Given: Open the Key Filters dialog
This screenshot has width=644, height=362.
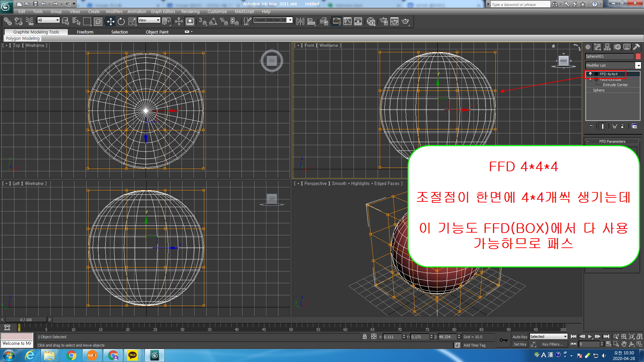Looking at the screenshot, I should tap(552, 344).
